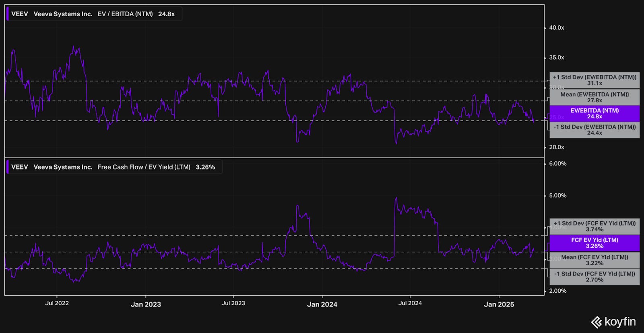
Task: Click the Mean (FCF EV Yld (LTM)) 3.22% label
Action: click(594, 260)
